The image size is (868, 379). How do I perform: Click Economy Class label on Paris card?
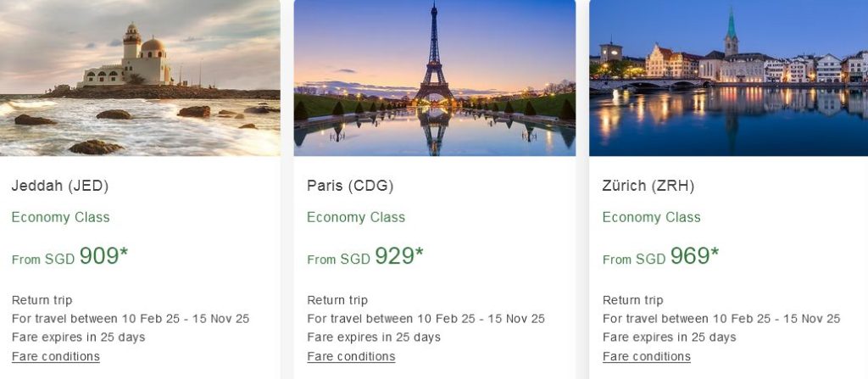click(356, 217)
